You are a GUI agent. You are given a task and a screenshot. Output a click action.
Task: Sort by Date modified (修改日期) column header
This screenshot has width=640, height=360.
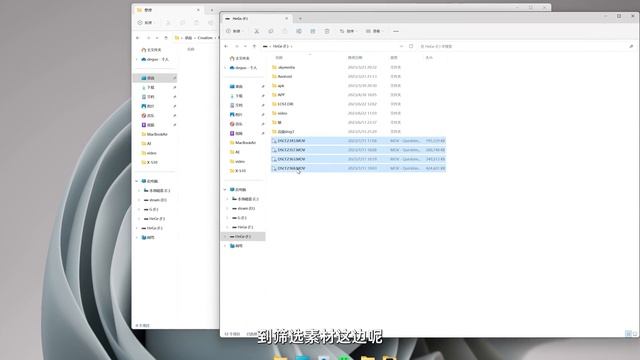click(355, 58)
